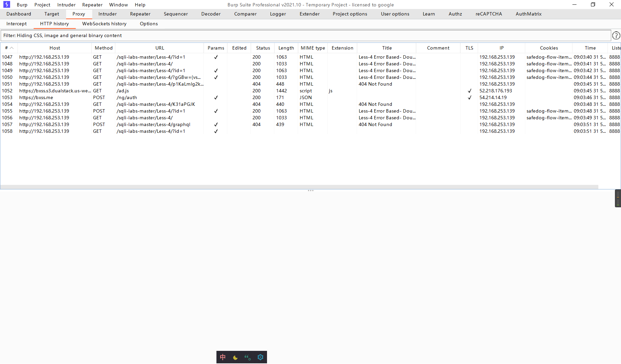The height and width of the screenshot is (364, 621).
Task: Open the filter help question mark icon
Action: (616, 35)
